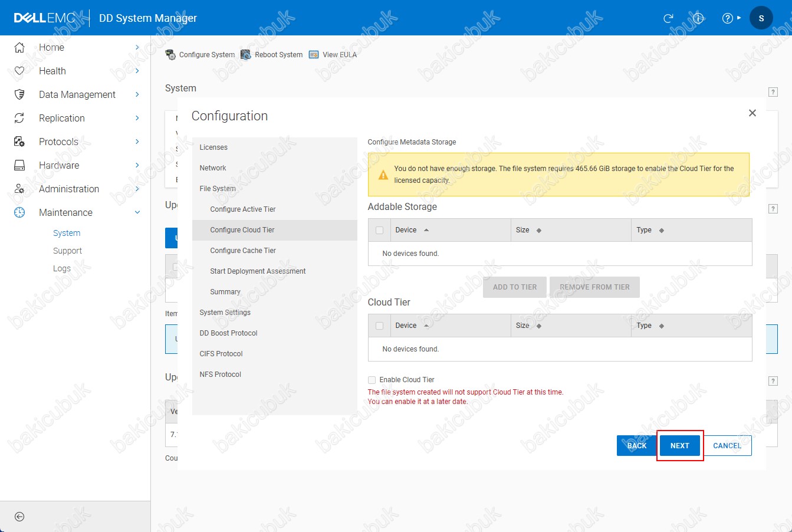Image resolution: width=792 pixels, height=532 pixels.
Task: Select DD Boost Protocol step
Action: click(x=275, y=333)
